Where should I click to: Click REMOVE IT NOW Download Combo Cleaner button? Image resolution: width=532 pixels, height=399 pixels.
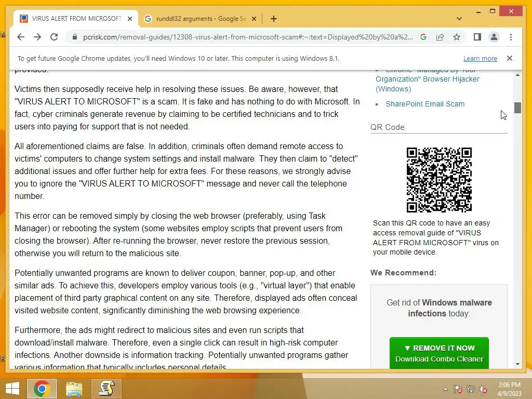[x=439, y=353]
